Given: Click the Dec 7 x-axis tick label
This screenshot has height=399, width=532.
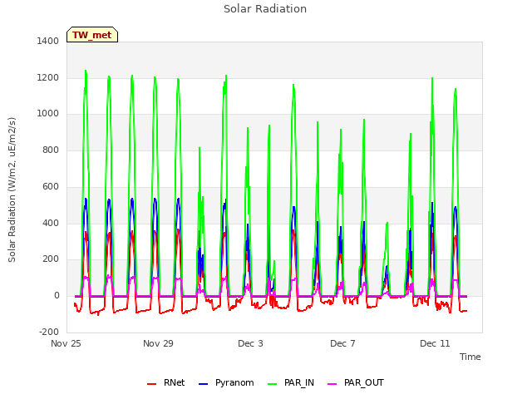Looking at the screenshot, I should click(342, 343).
